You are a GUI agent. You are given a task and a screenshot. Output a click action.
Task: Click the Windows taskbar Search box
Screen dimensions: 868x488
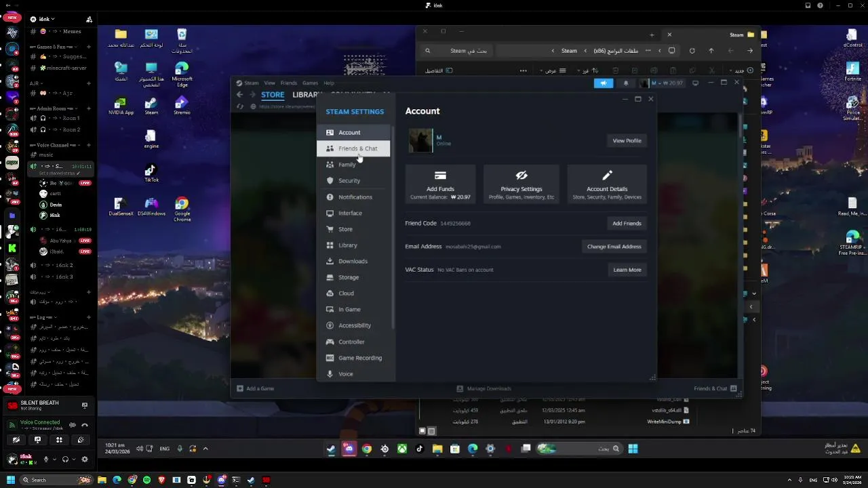coord(56,480)
